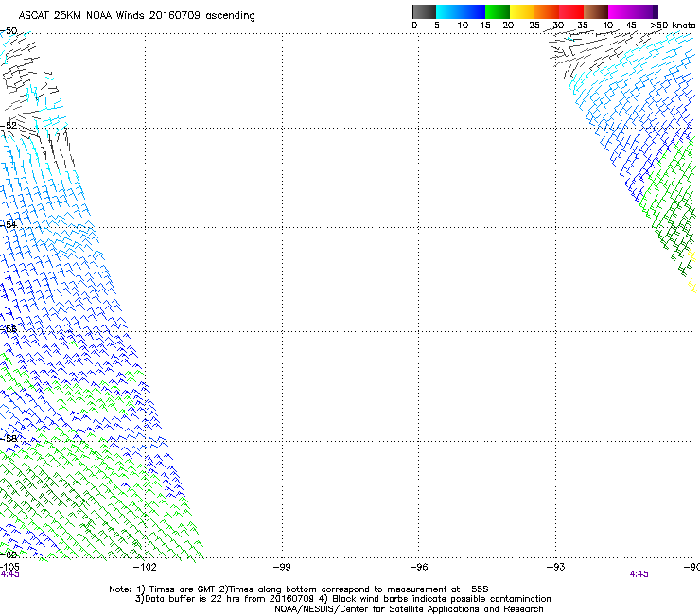The image size is (700, 615).
Task: Click the title 'ASCAT 25KM NOAA Winds 20160709 ascending'
Action: 136,16
